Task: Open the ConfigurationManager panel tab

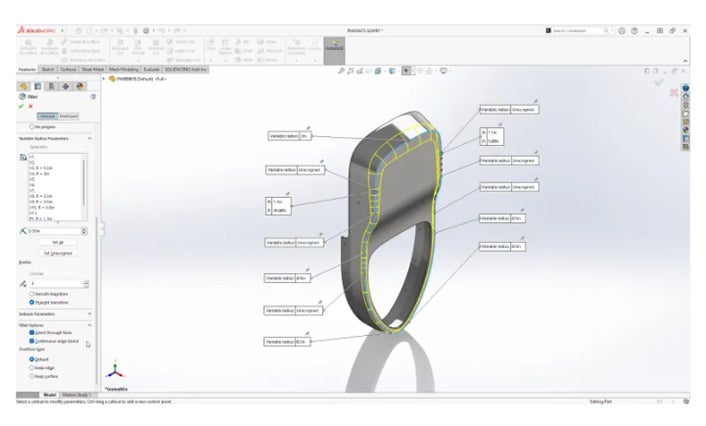Action: point(52,86)
